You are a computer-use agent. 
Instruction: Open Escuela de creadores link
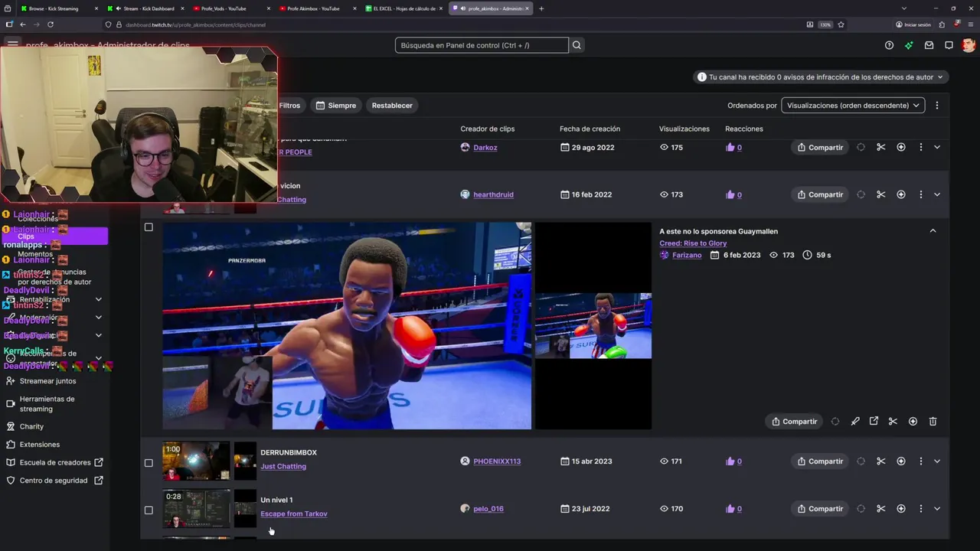pyautogui.click(x=54, y=462)
